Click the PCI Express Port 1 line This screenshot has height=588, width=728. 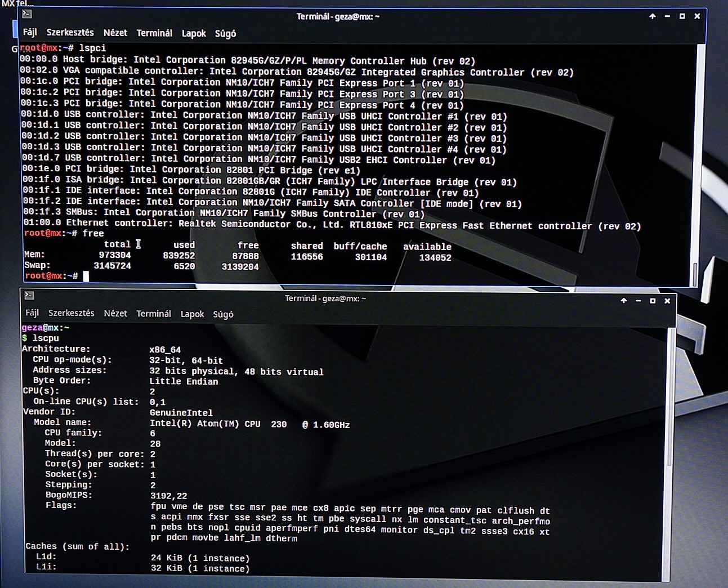point(242,82)
